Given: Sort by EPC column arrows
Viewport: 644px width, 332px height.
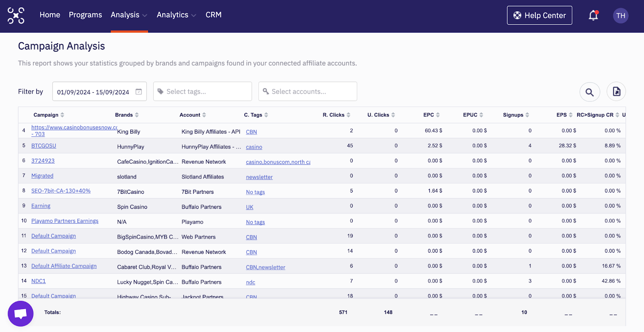Looking at the screenshot, I should (438, 115).
